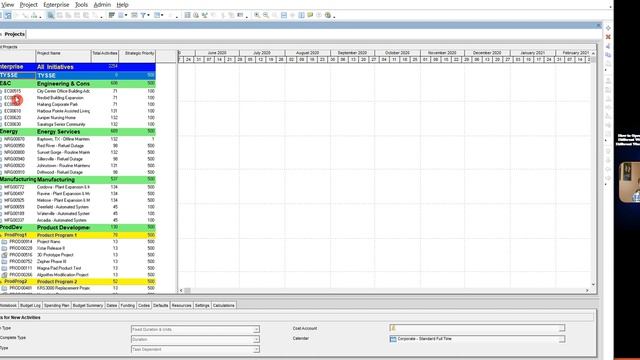Click the Cost Account browse button

(x=562, y=328)
